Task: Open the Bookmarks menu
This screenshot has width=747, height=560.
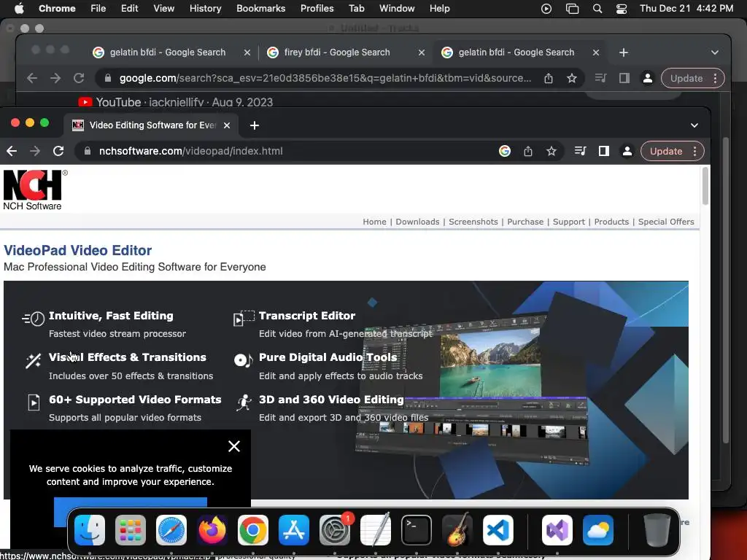Action: tap(260, 9)
